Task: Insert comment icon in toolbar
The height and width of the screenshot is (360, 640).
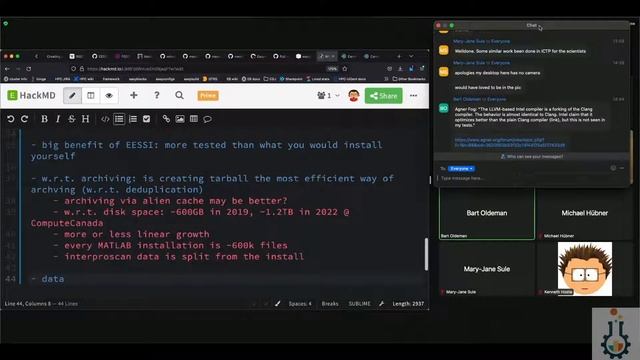Action: pos(207,119)
